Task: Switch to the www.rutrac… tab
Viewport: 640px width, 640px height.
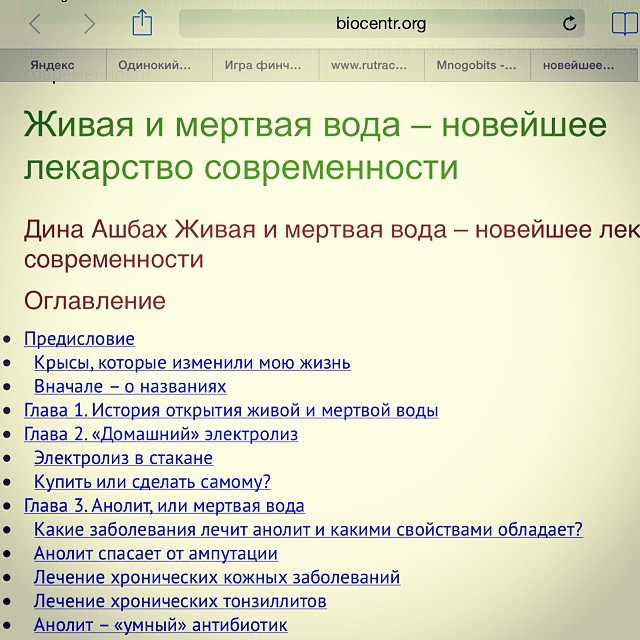Action: (371, 65)
